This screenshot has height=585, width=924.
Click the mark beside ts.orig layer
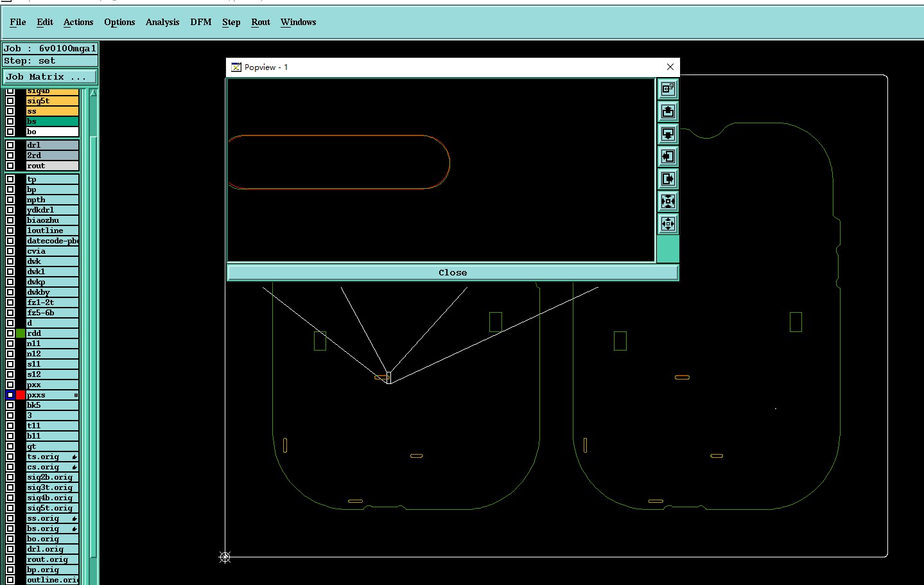[74, 457]
